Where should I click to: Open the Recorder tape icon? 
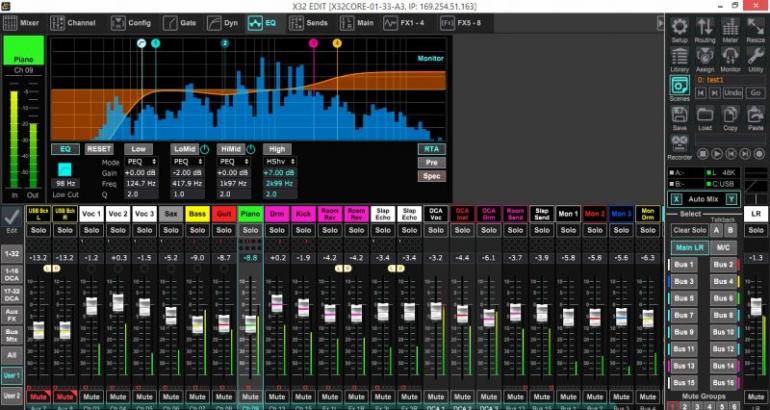click(680, 144)
